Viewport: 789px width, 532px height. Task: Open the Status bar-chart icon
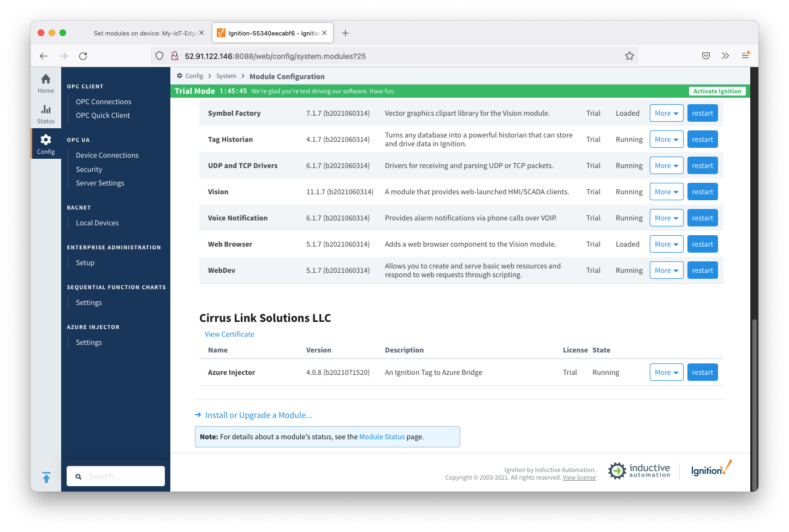[x=46, y=113]
